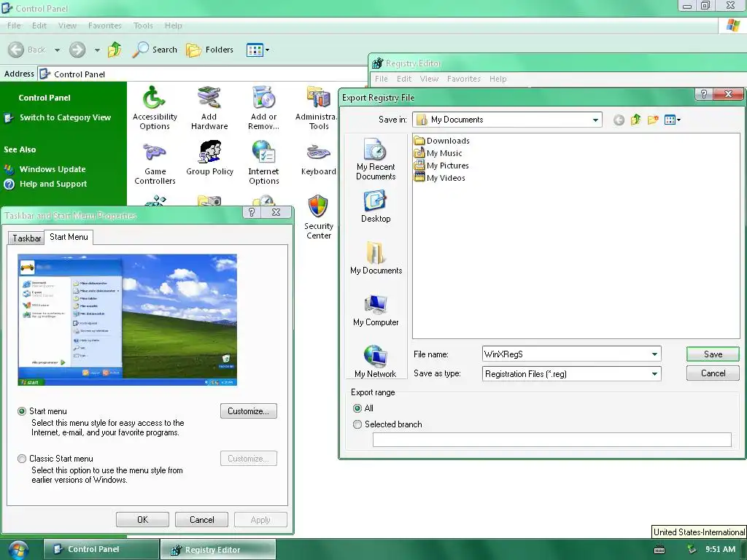Switch to the Start Menu tab
Image resolution: width=747 pixels, height=560 pixels.
click(69, 237)
